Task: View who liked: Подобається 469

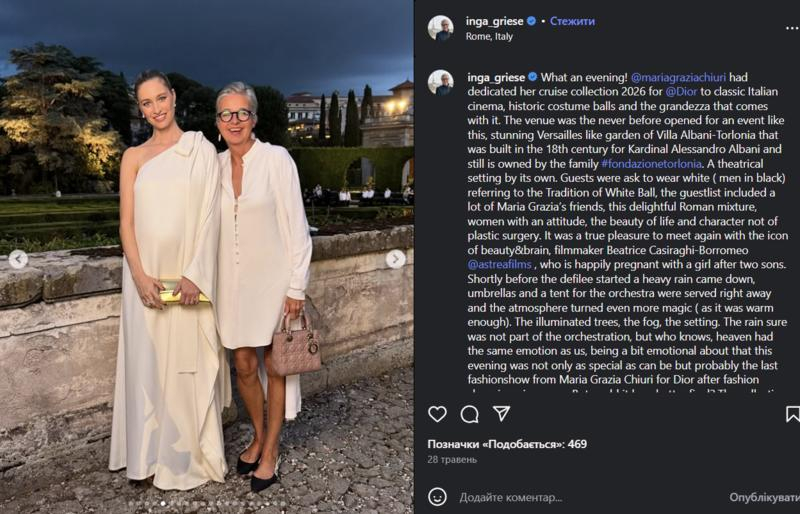Action: (507, 444)
